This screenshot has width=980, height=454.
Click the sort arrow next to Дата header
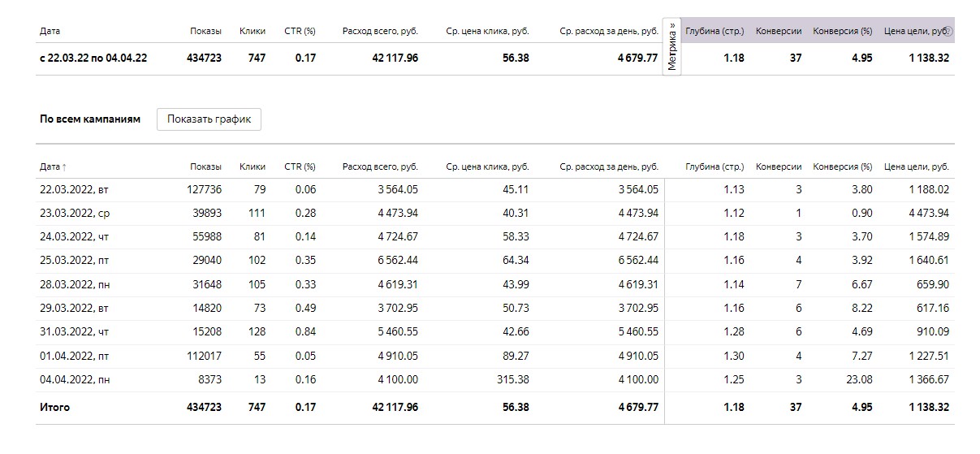tap(64, 166)
